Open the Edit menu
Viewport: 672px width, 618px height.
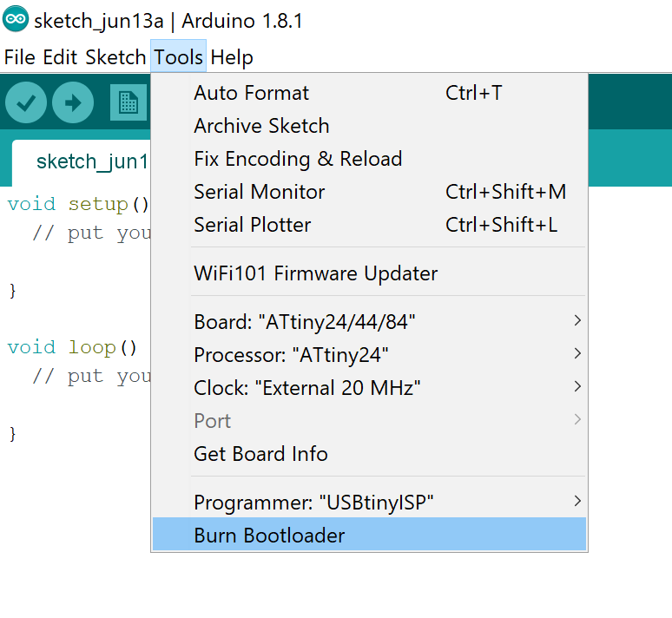point(60,58)
